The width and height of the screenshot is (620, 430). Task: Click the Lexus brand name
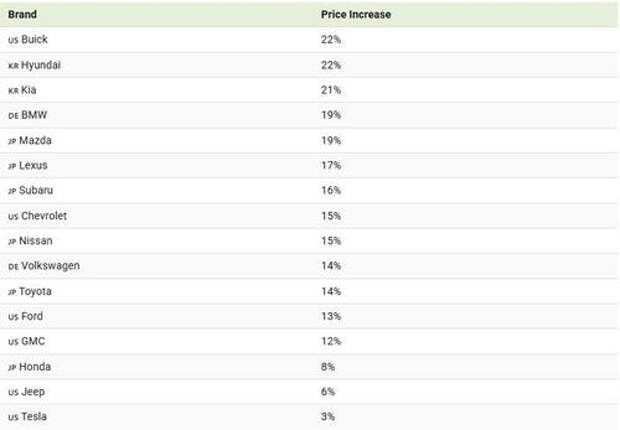click(x=33, y=165)
